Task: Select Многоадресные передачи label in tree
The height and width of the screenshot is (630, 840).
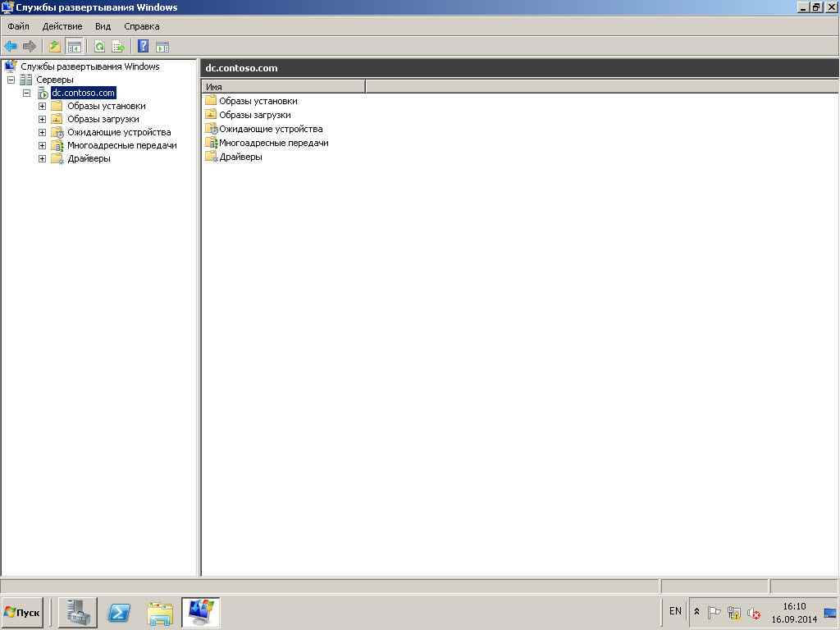Action: tap(121, 145)
